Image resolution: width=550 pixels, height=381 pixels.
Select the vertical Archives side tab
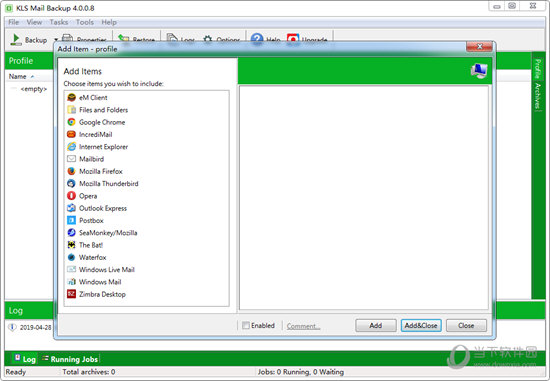[x=538, y=97]
